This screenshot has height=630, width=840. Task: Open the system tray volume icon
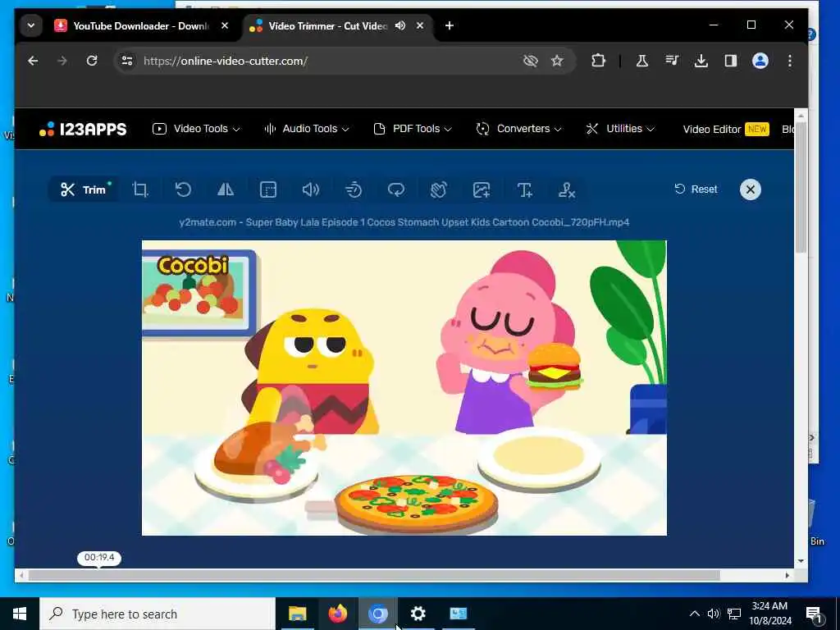point(714,614)
